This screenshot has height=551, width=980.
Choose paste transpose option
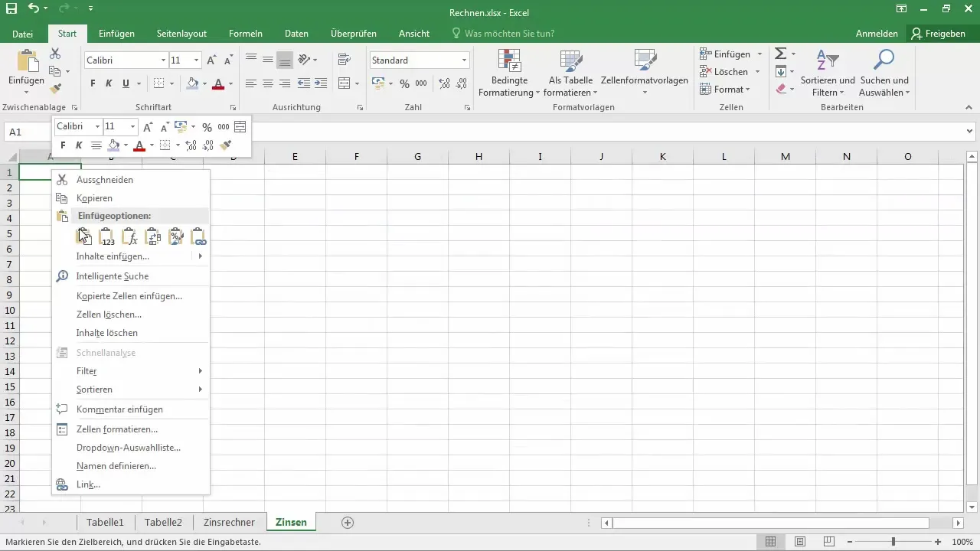click(152, 236)
